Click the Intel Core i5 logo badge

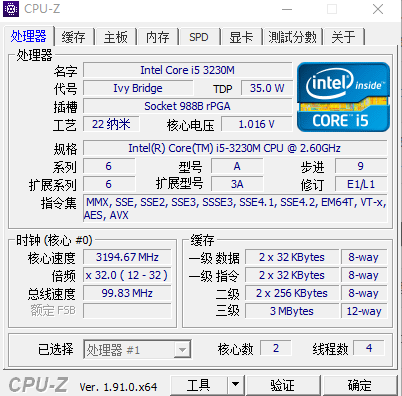(x=343, y=97)
